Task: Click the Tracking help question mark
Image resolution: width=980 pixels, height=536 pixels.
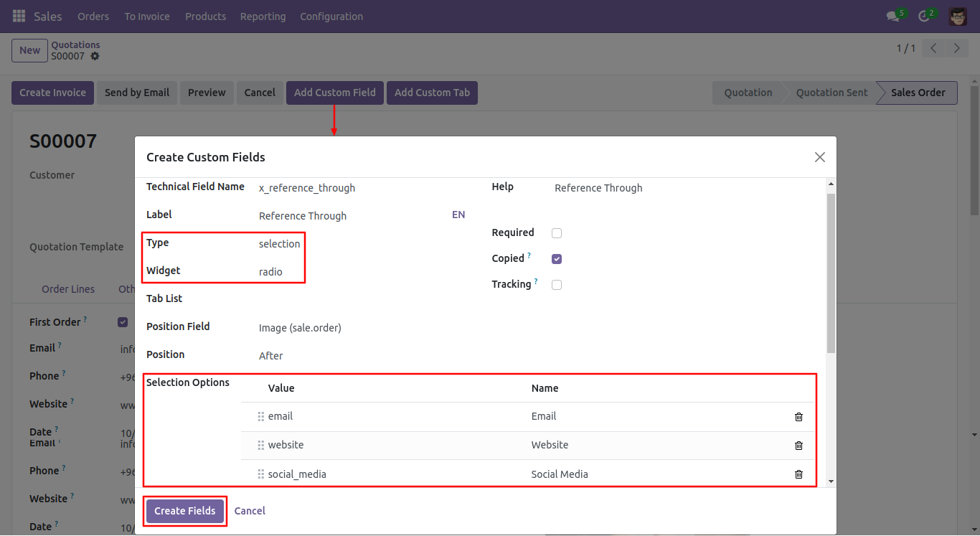Action: (x=536, y=281)
